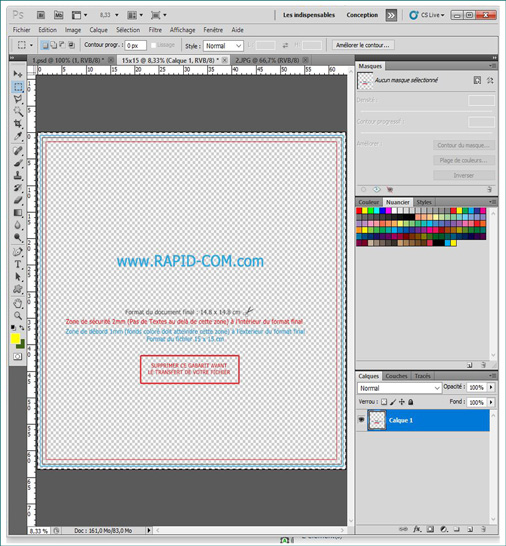Select the Type tool

17,264
